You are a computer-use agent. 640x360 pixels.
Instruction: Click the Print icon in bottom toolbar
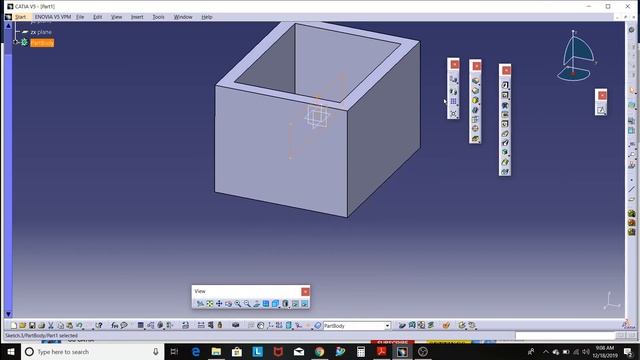41,325
